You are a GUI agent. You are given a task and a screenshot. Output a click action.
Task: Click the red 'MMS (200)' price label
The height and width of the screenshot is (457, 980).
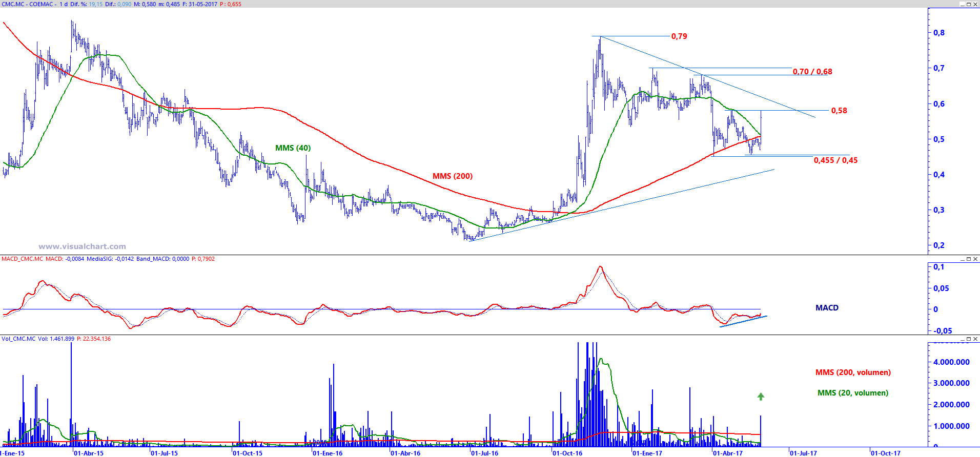pos(453,176)
